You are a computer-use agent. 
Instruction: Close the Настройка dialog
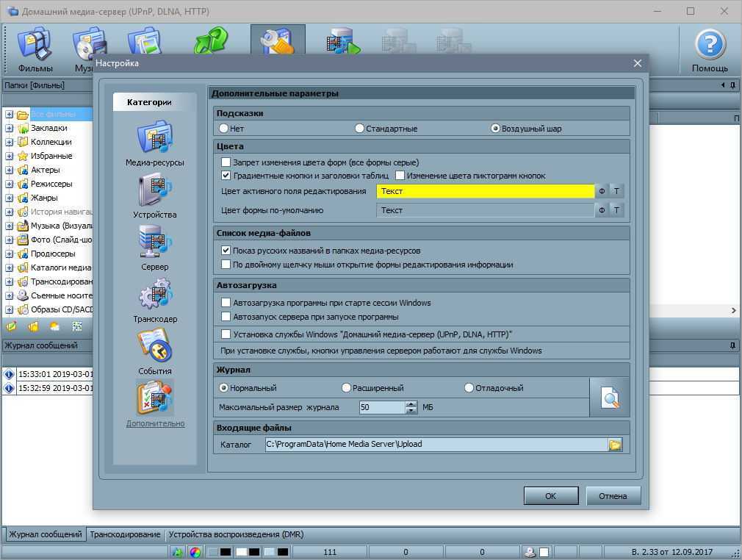[638, 63]
